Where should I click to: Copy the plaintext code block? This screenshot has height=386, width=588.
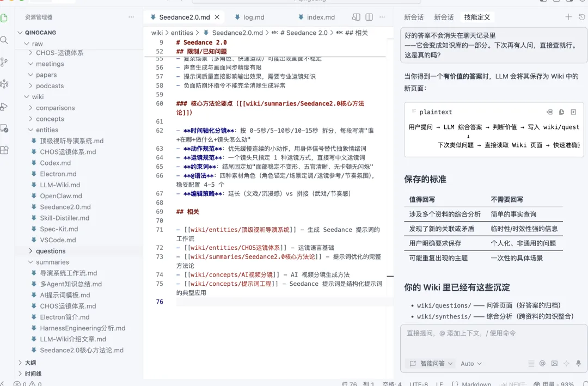(561, 112)
